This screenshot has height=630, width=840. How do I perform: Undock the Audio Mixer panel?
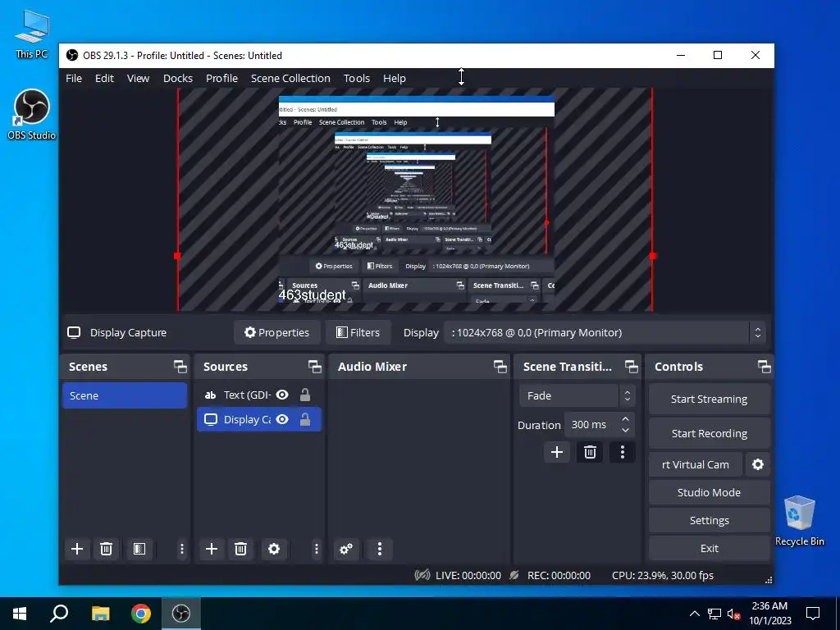click(x=500, y=367)
